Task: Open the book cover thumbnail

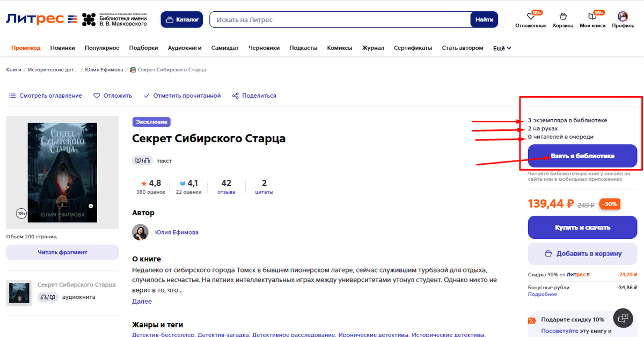Action: tap(62, 173)
